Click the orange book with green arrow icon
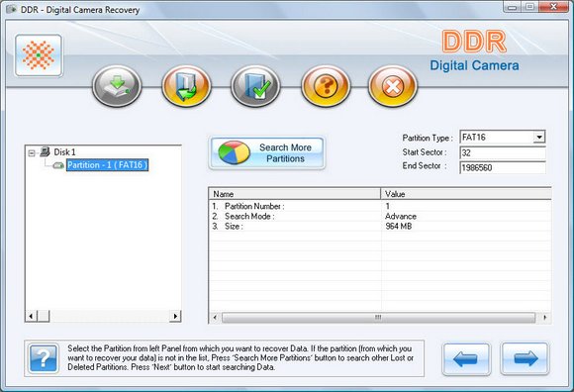 (186, 86)
